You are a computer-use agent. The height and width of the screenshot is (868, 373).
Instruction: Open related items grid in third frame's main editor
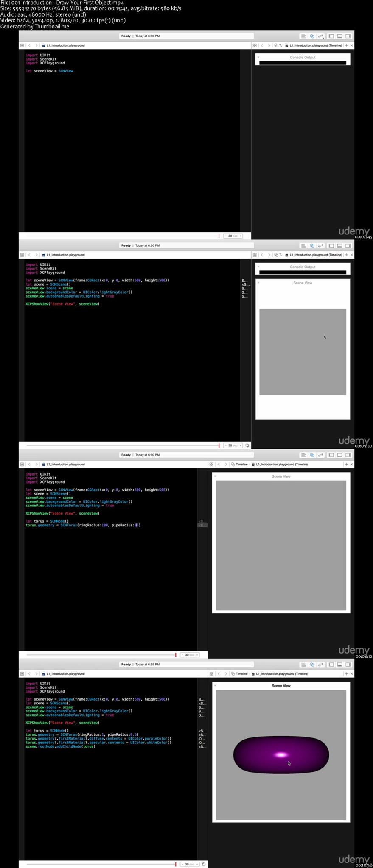pyautogui.click(x=22, y=465)
